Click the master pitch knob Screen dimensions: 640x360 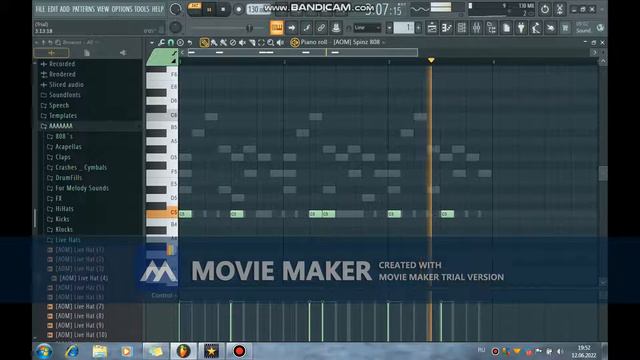coord(176,27)
